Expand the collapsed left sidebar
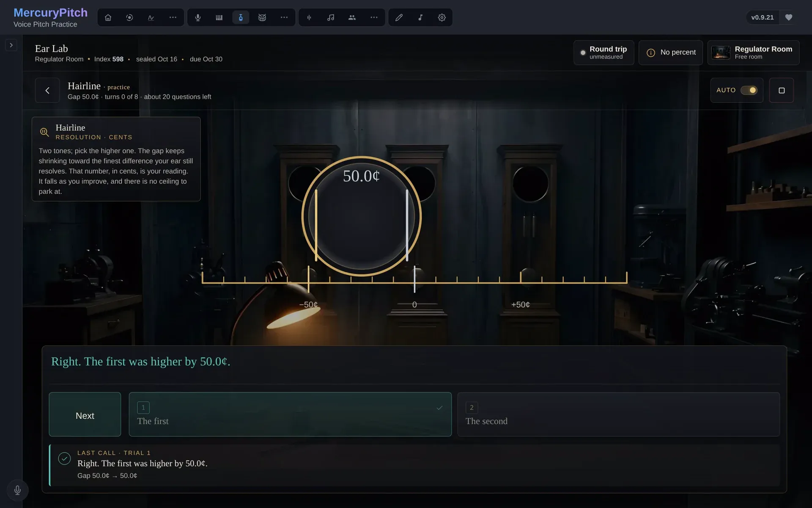The image size is (812, 508). 11,45
